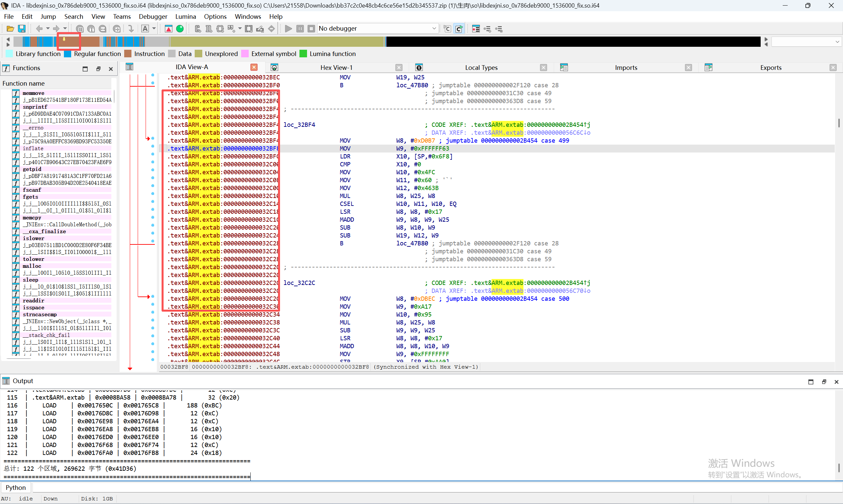Click the Local Types tab icon

point(419,68)
